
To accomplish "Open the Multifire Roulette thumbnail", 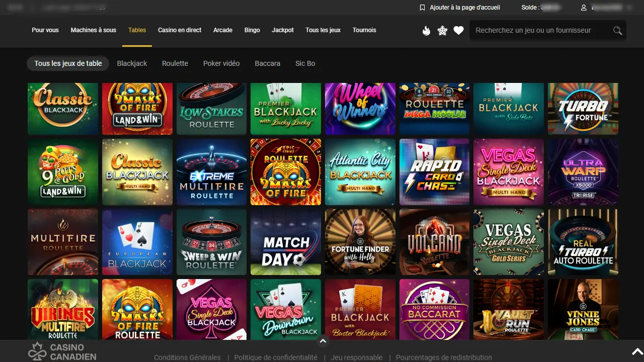I will [x=63, y=242].
